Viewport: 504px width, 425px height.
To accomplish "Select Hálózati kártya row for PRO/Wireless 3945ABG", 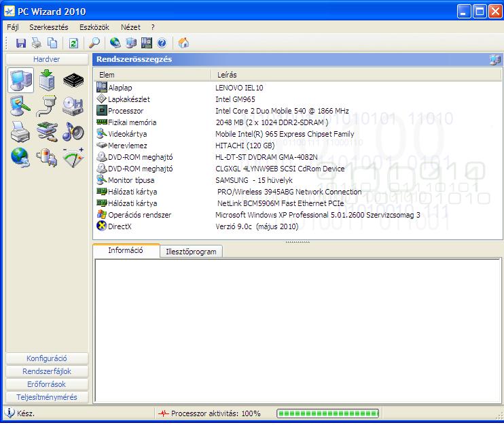I will pos(298,192).
